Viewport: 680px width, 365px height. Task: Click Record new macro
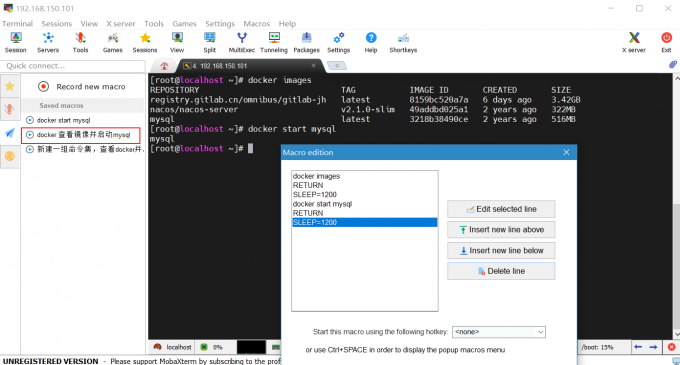click(x=82, y=87)
